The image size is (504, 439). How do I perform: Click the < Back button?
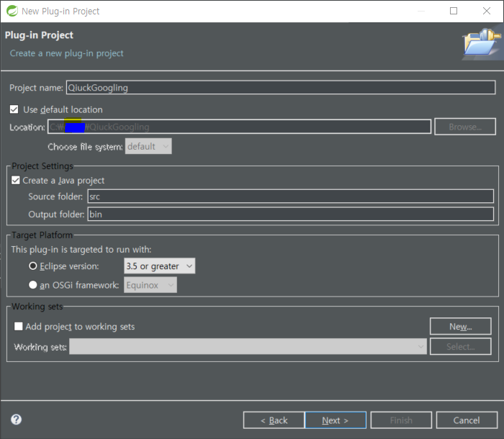pyautogui.click(x=274, y=420)
